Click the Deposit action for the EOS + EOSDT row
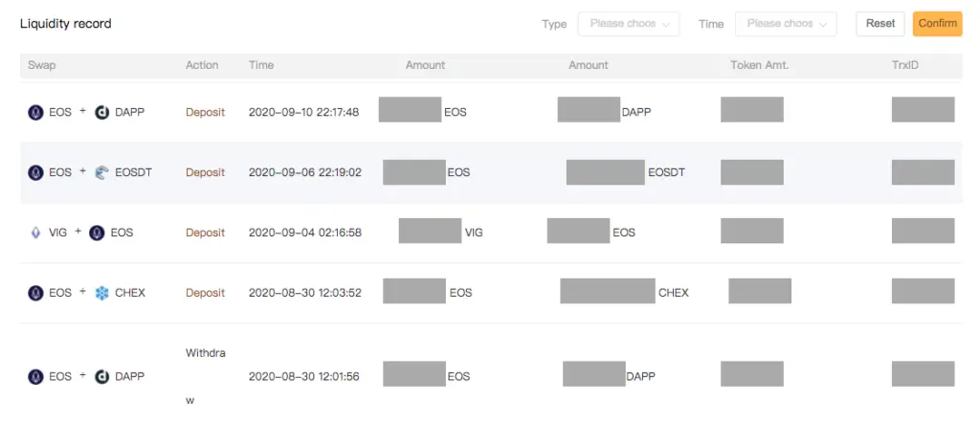The height and width of the screenshot is (424, 980). pos(205,172)
